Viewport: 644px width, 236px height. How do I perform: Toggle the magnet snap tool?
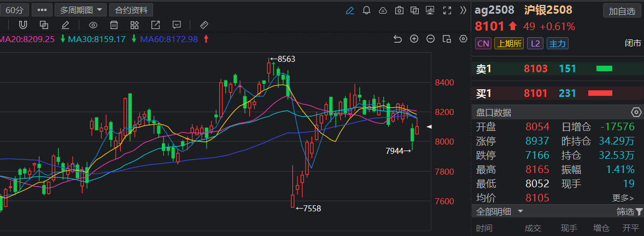tap(23, 25)
